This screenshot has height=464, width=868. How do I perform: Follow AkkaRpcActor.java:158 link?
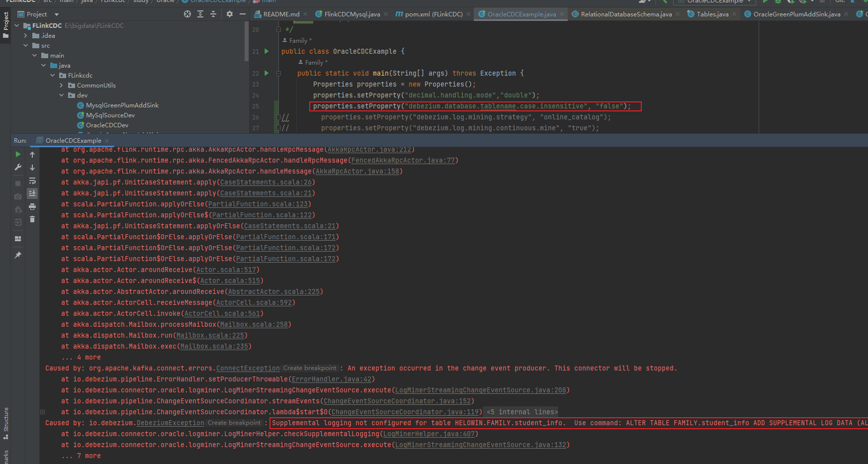(x=357, y=171)
